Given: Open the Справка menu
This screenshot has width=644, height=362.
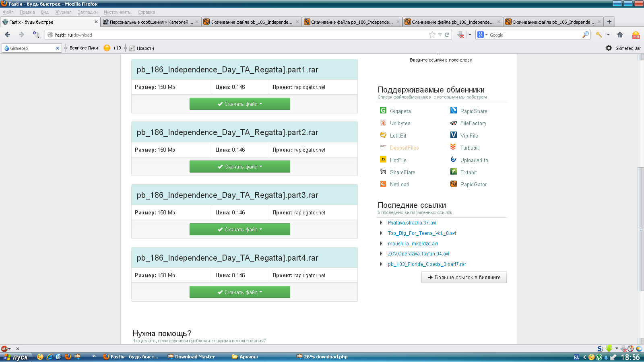Looking at the screenshot, I should pos(146,12).
